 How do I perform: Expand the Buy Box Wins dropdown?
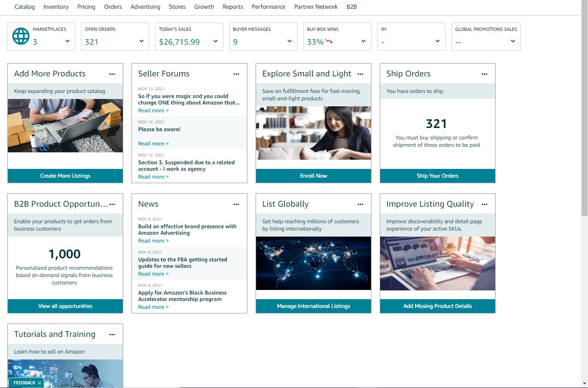coord(364,41)
